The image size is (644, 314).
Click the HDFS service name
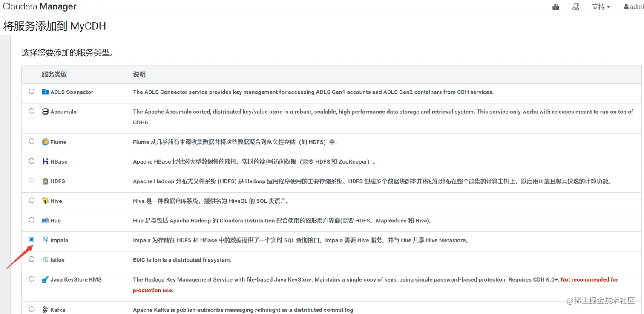(57, 181)
